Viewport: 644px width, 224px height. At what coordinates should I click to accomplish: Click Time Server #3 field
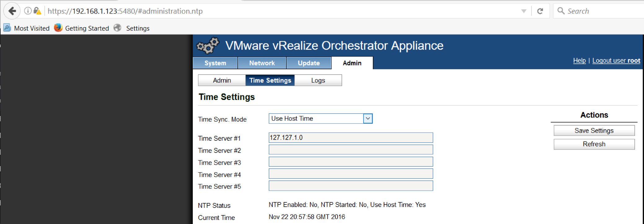coord(351,162)
